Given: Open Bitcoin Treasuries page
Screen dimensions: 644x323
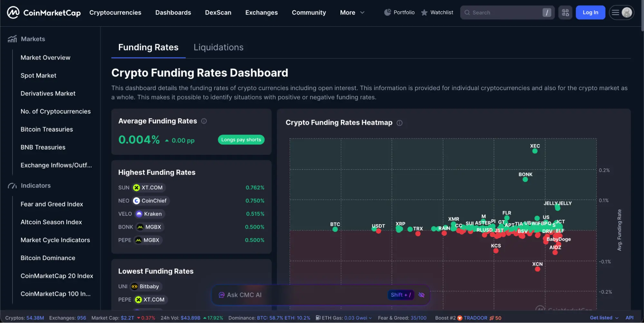Looking at the screenshot, I should pyautogui.click(x=47, y=129).
